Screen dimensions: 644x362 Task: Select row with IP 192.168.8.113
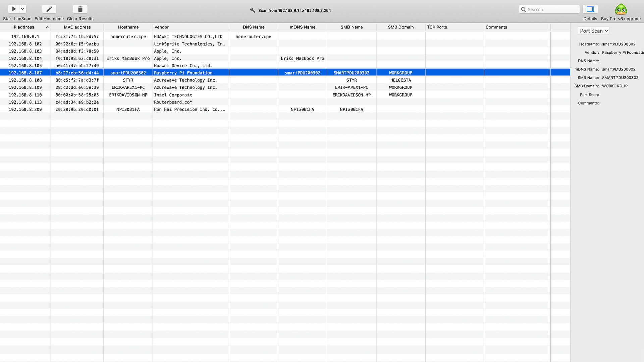coord(285,102)
